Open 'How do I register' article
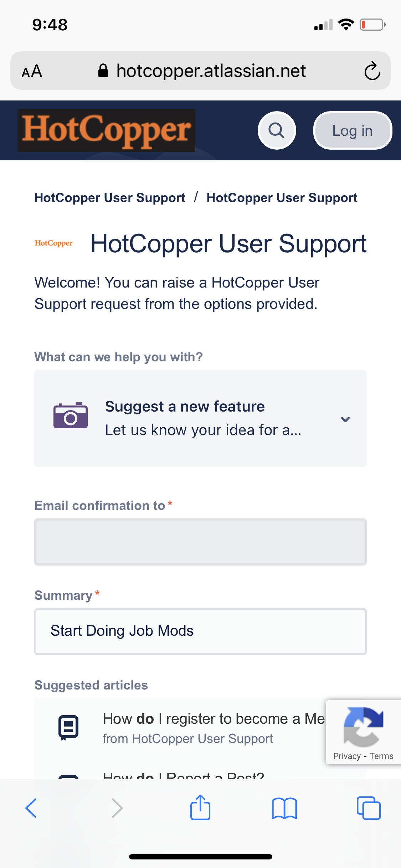 click(x=213, y=719)
